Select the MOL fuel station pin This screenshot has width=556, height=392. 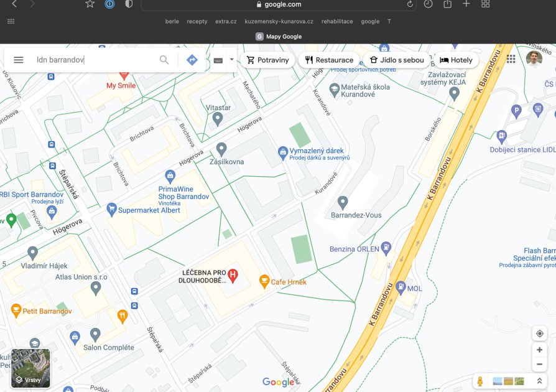point(401,287)
